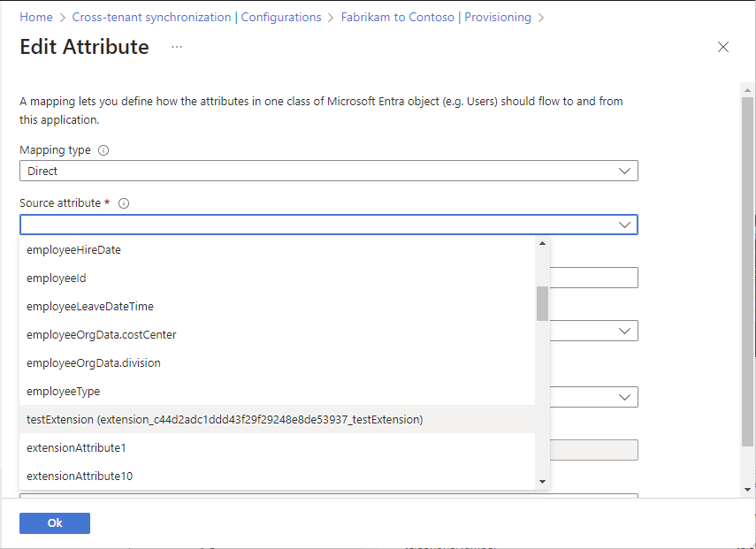Open the Source attribute dropdown field
The width and height of the screenshot is (756, 549).
pyautogui.click(x=328, y=225)
